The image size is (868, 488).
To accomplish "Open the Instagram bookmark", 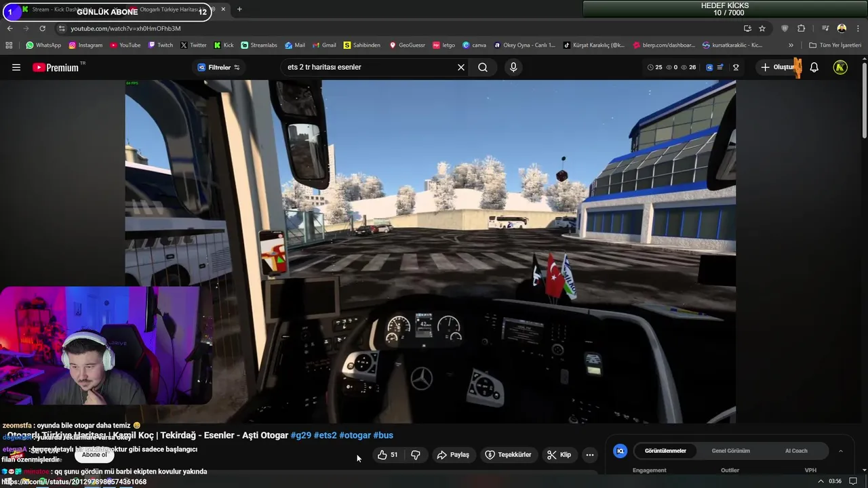I will pyautogui.click(x=85, y=45).
